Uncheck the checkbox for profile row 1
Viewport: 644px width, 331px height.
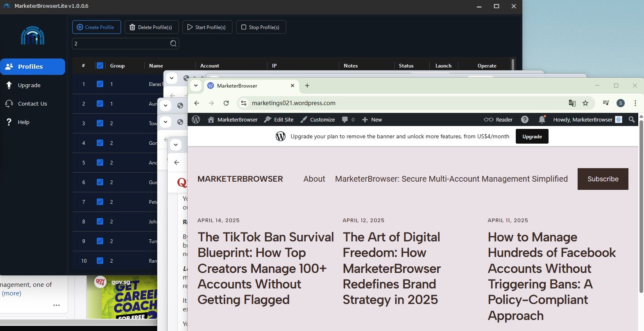pyautogui.click(x=100, y=84)
